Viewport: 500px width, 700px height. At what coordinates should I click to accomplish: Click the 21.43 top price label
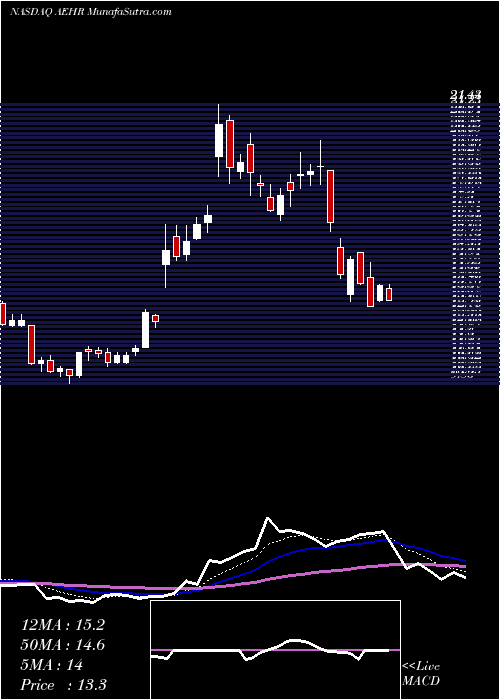tap(466, 94)
